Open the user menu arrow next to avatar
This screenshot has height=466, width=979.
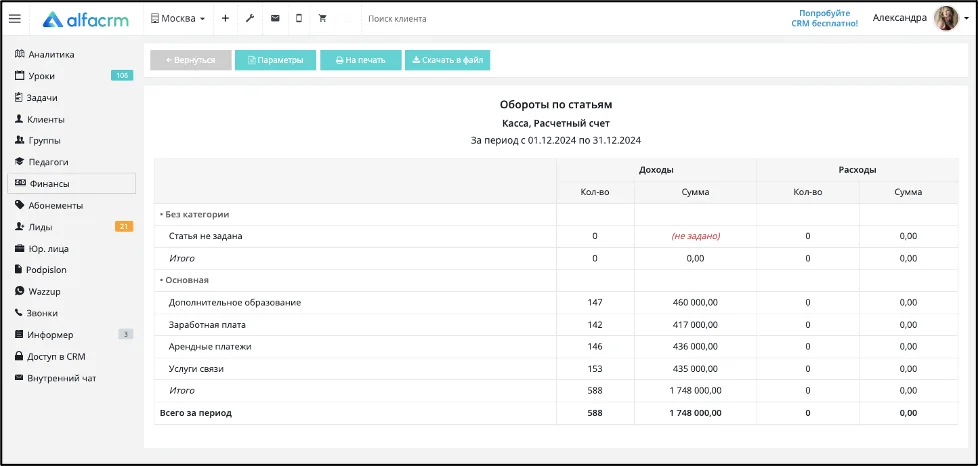pyautogui.click(x=966, y=19)
